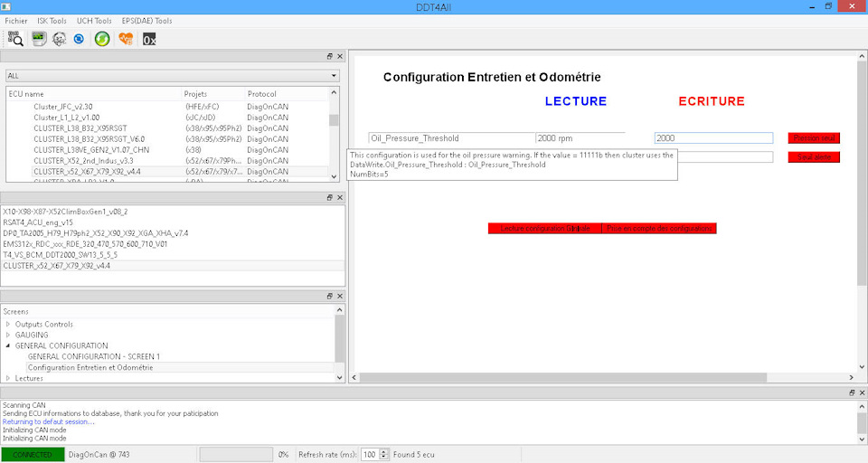Expand the GAUGING tree node

[x=8, y=335]
